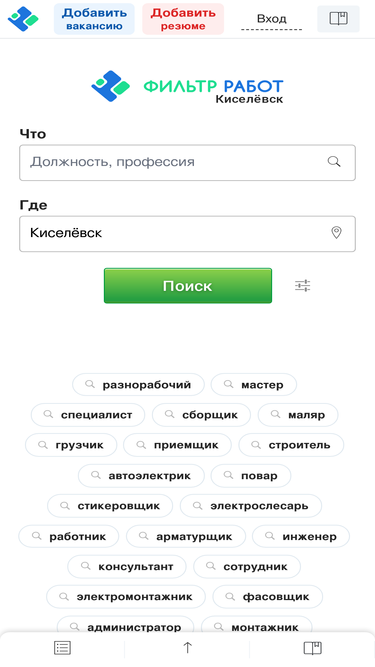Open advanced search filters sliders icon
The height and width of the screenshot is (667, 375).
pyautogui.click(x=303, y=286)
